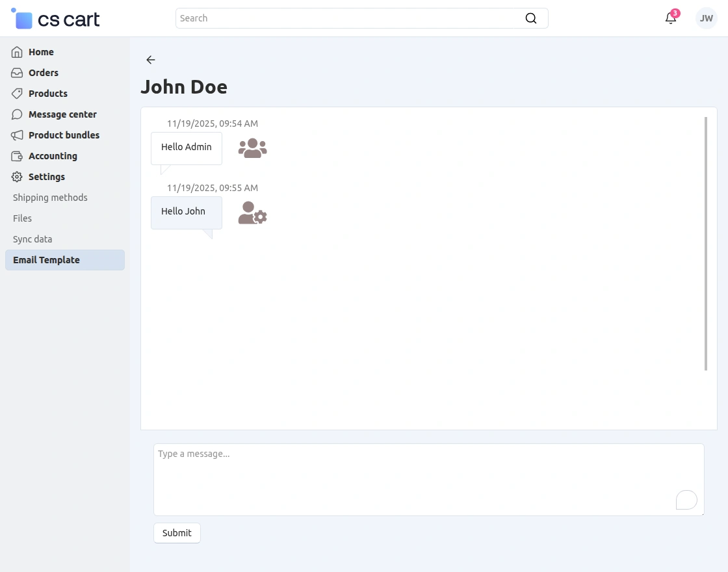Click the conversation vertical scrollbar
Screen dimensions: 728x572
(x=706, y=244)
